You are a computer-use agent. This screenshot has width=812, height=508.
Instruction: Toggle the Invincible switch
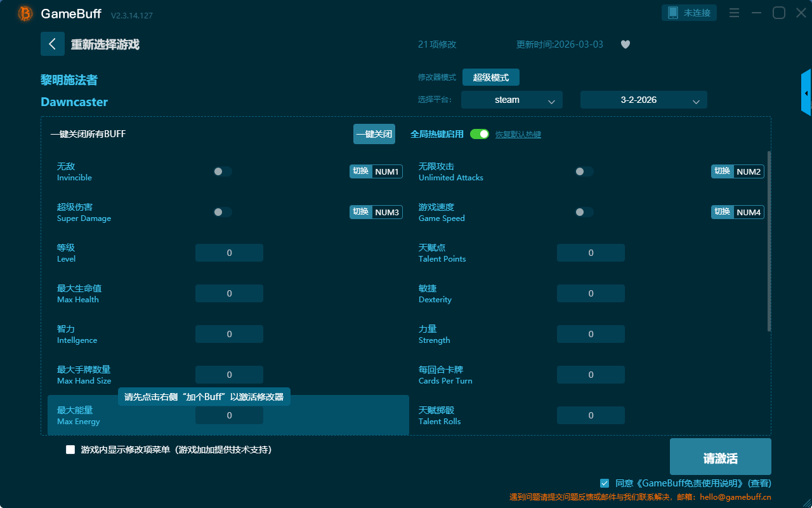coord(223,171)
